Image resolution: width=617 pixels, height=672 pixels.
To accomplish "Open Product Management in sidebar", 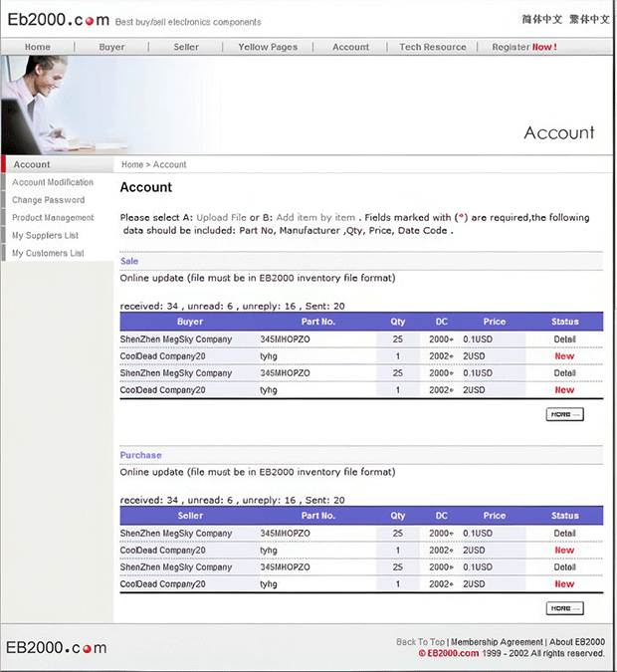I will click(x=53, y=218).
